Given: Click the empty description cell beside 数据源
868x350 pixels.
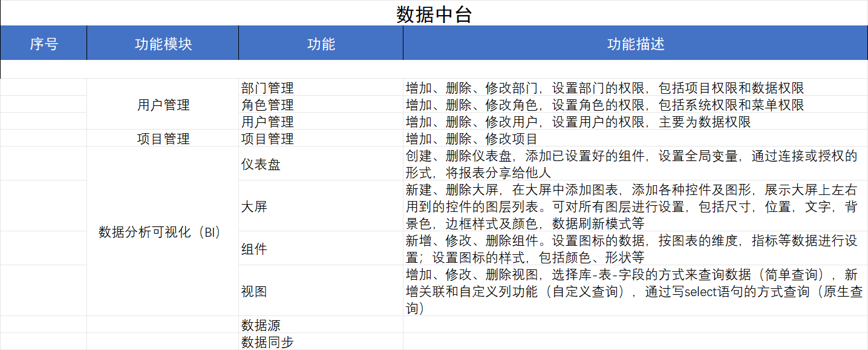Looking at the screenshot, I should 635,325.
